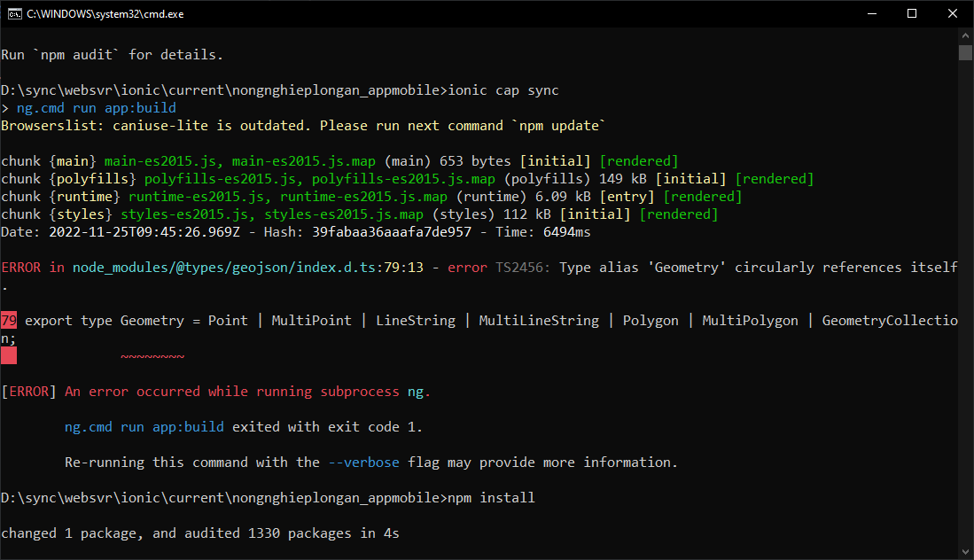Click the red 'ERROR' word before 'in node_modules'
The width and height of the screenshot is (974, 560).
[x=21, y=268]
